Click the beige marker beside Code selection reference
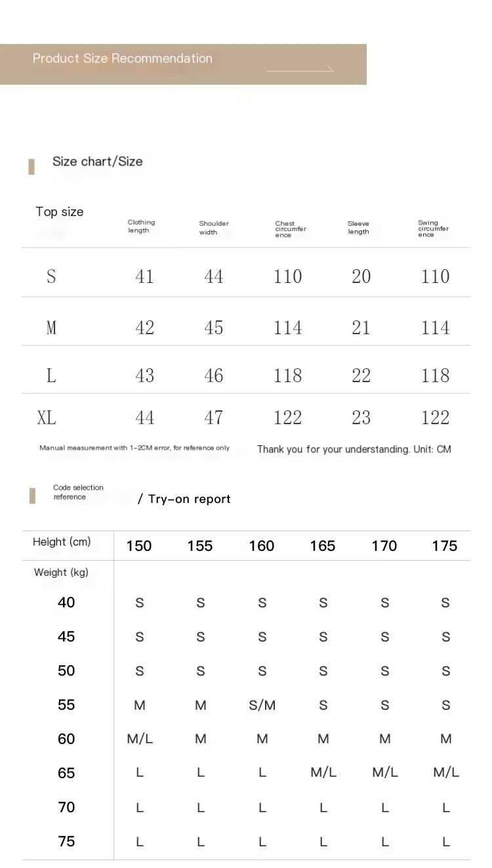The image size is (492, 868). pos(32,496)
